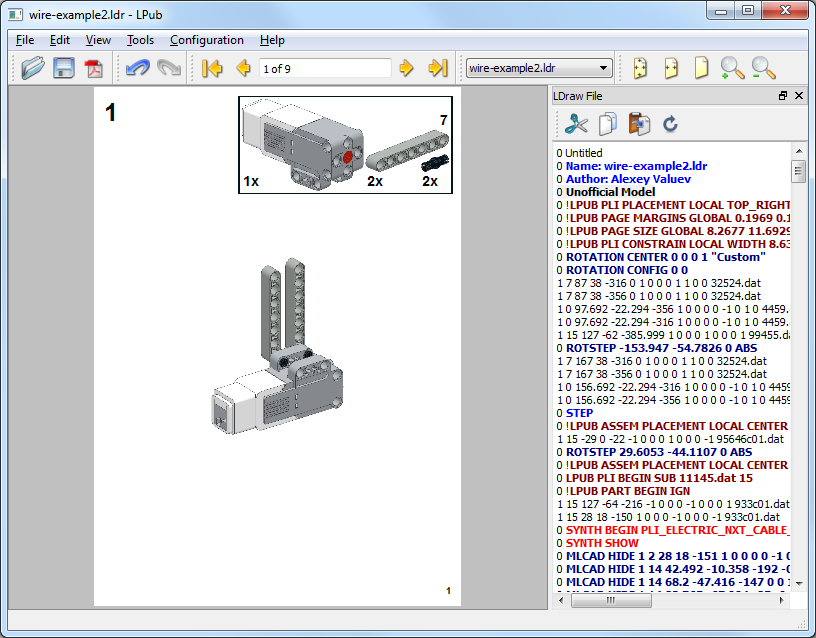Paste into the LDraw File editor
This screenshot has width=816, height=638.
(x=639, y=124)
